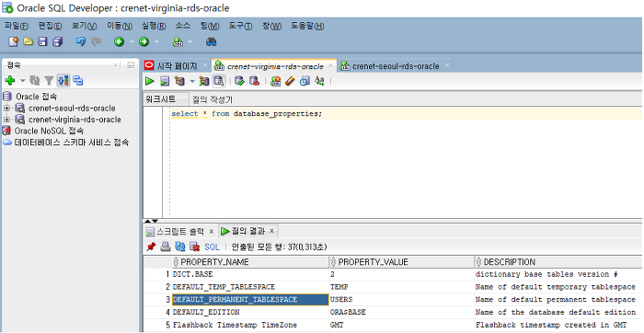
Task: Click the PROPERTY_NAME column header
Action: click(x=250, y=262)
